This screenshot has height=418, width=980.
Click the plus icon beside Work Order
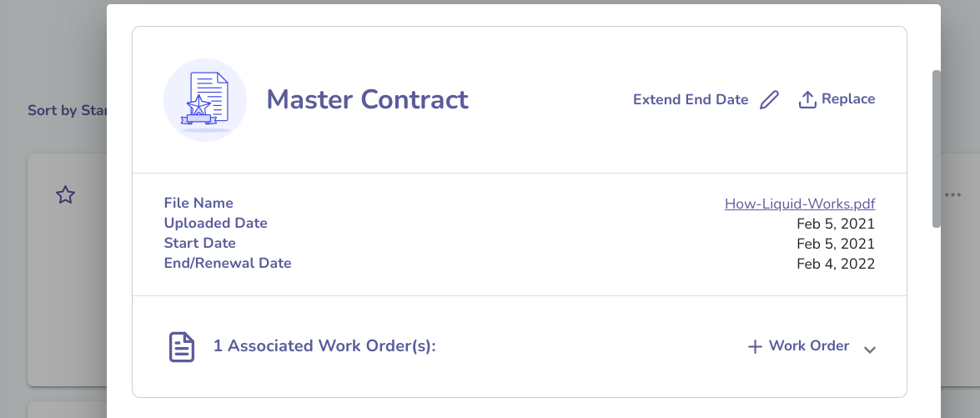click(755, 347)
